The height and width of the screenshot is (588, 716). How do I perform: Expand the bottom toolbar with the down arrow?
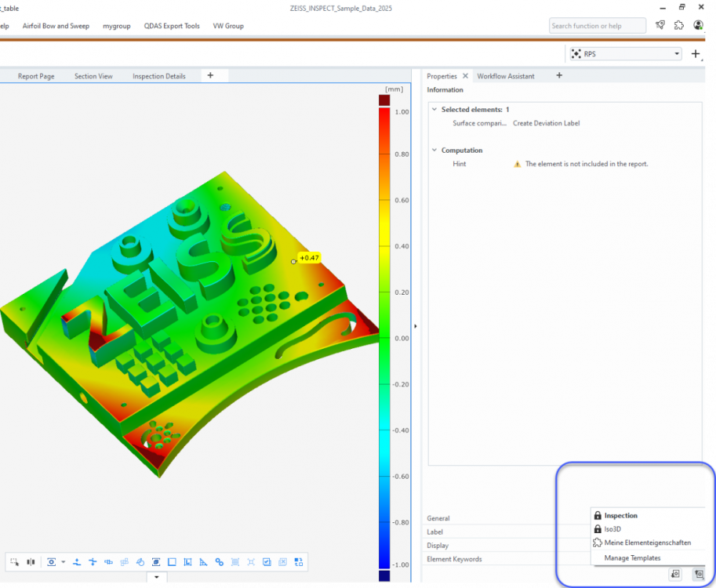tap(156, 577)
